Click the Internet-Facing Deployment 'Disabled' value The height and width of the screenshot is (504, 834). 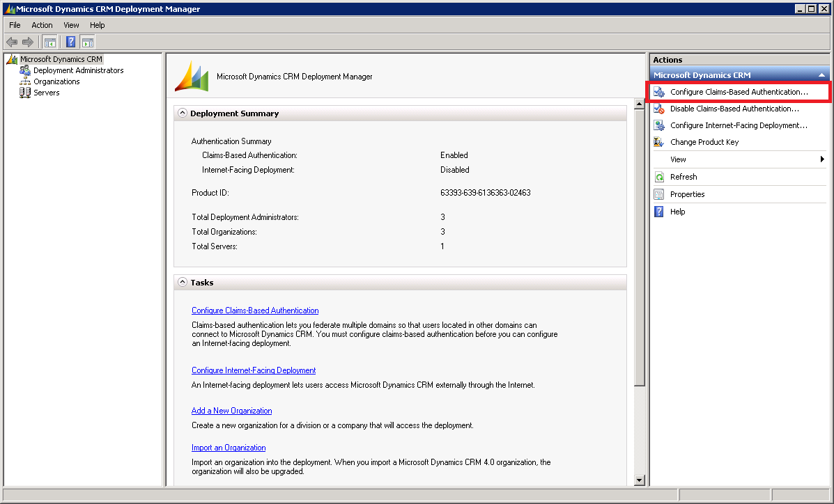tap(455, 170)
